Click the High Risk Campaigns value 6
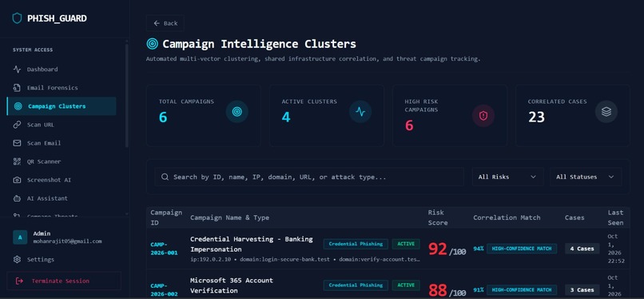The height and width of the screenshot is (299, 644). point(409,126)
